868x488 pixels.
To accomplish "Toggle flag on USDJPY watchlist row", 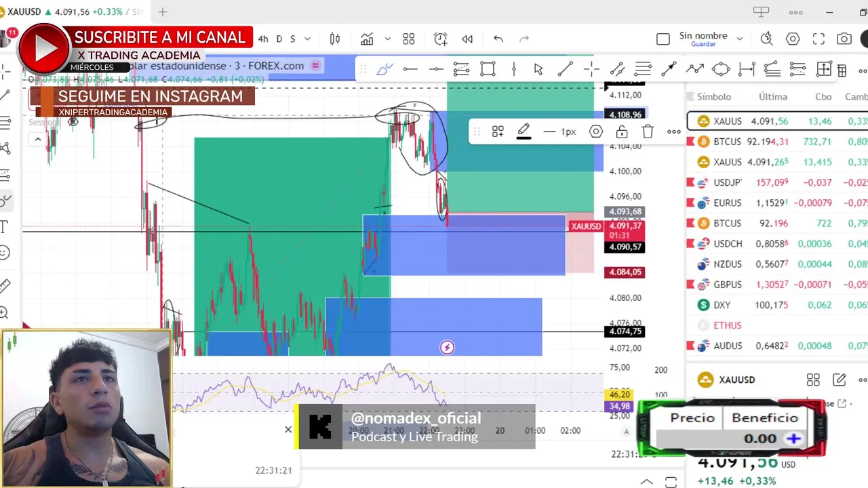I will click(x=690, y=182).
